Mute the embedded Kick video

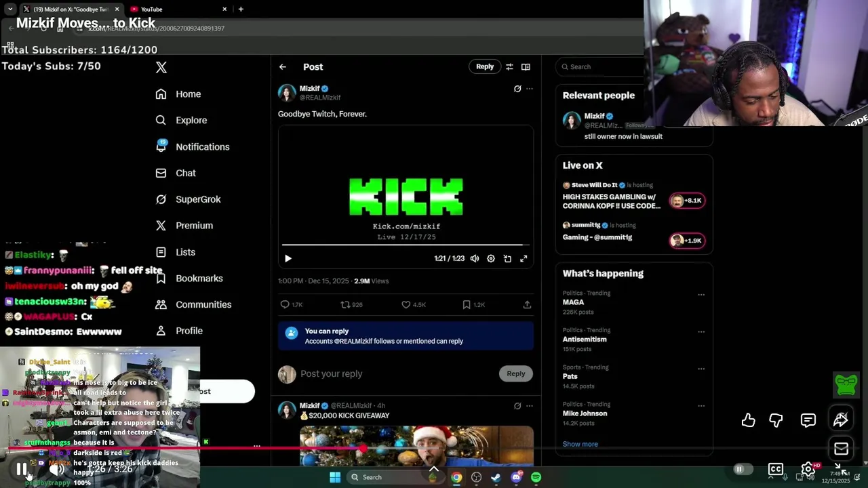pos(475,258)
